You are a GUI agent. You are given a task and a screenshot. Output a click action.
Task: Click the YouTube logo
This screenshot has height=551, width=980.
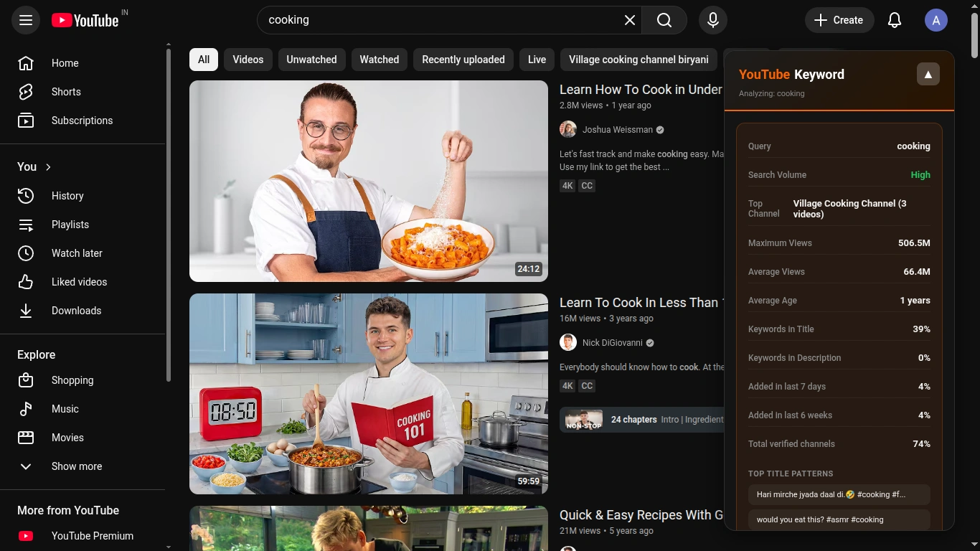85,20
